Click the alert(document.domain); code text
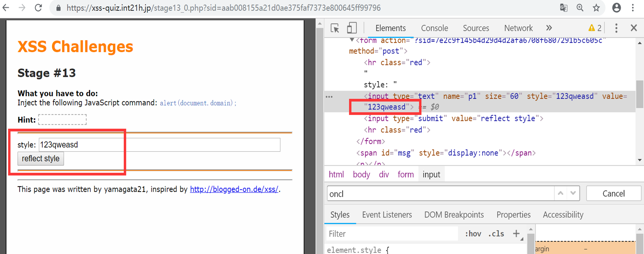This screenshot has width=644, height=254. click(198, 103)
